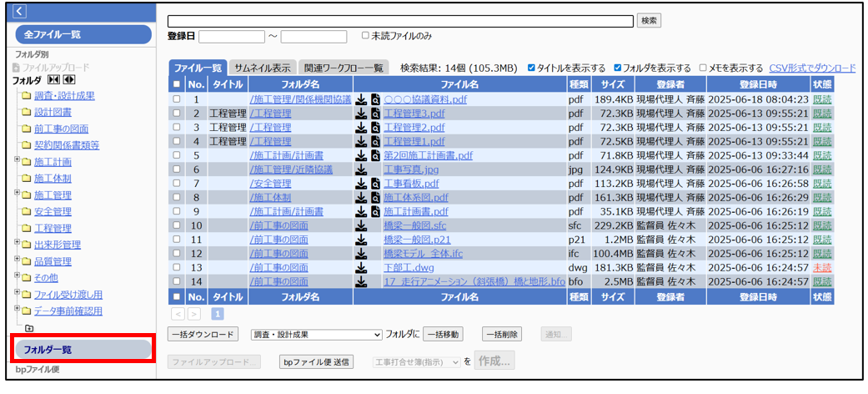Expand the 品質管理 folder in the tree

[16, 260]
